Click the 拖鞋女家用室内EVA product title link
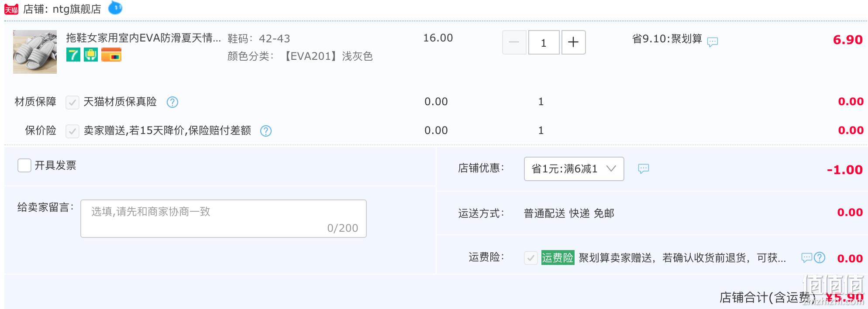Screen dimensions: 868x309 click(x=143, y=38)
